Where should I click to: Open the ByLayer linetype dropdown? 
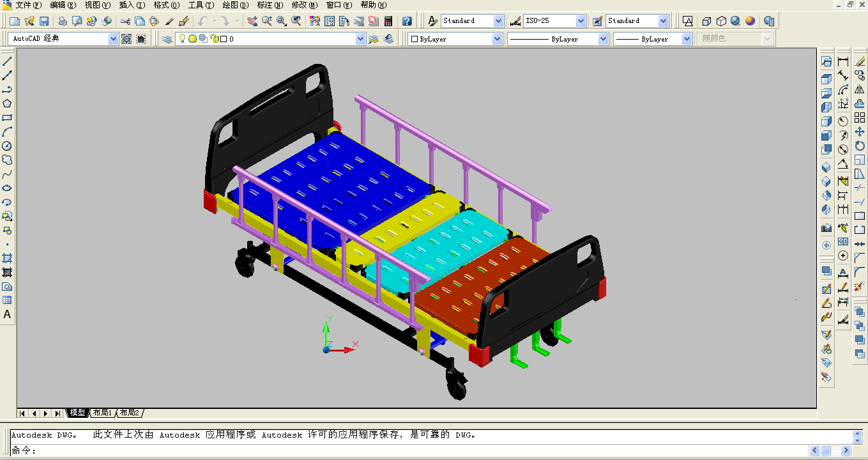[603, 39]
